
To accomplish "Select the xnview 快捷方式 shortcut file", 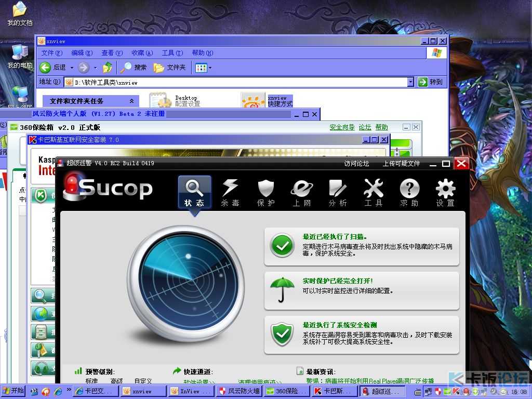I will [267, 100].
